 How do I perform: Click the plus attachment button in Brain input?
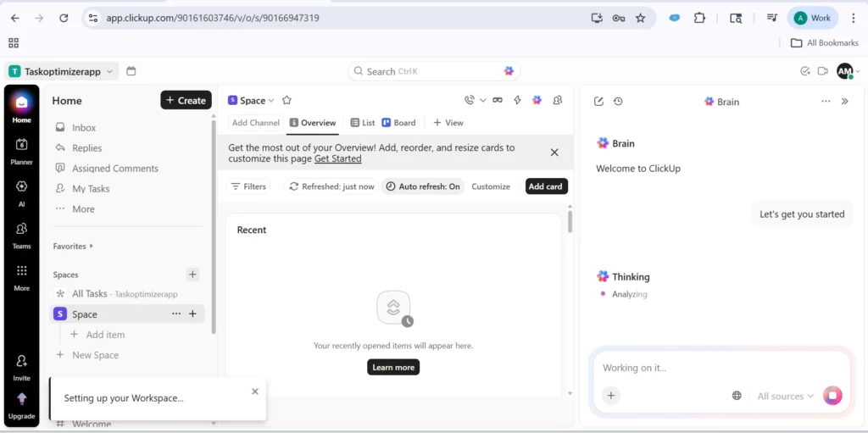coord(611,396)
